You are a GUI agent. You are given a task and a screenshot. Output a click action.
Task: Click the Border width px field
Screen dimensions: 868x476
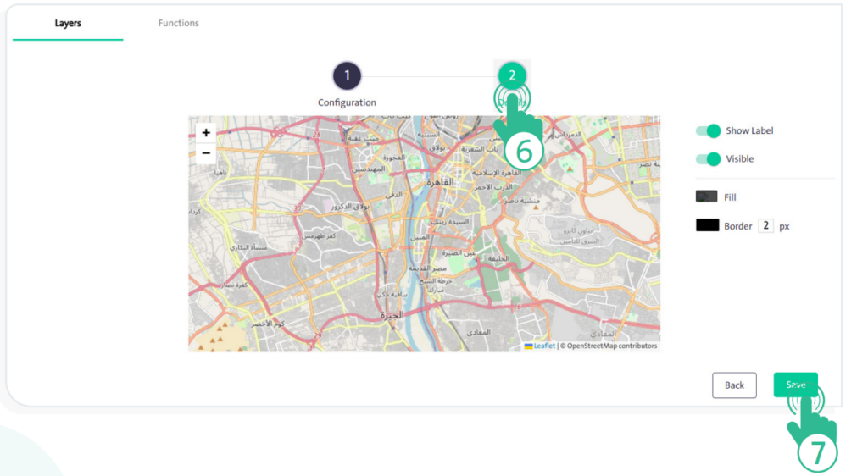point(765,226)
